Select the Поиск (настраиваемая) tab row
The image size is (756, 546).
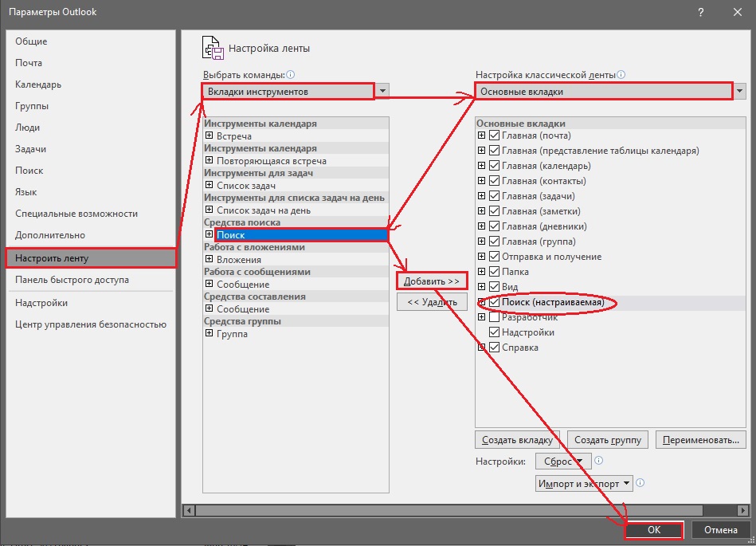point(610,302)
